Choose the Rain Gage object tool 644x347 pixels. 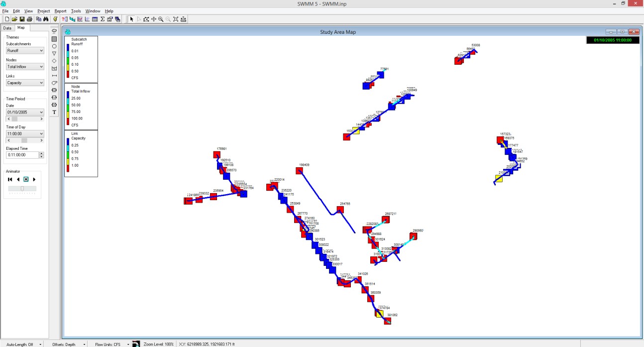[x=54, y=31]
